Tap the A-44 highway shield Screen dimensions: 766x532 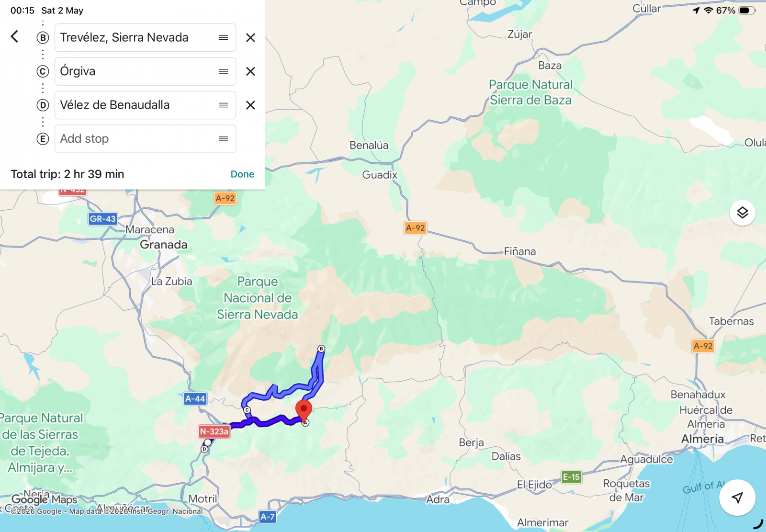click(x=195, y=398)
